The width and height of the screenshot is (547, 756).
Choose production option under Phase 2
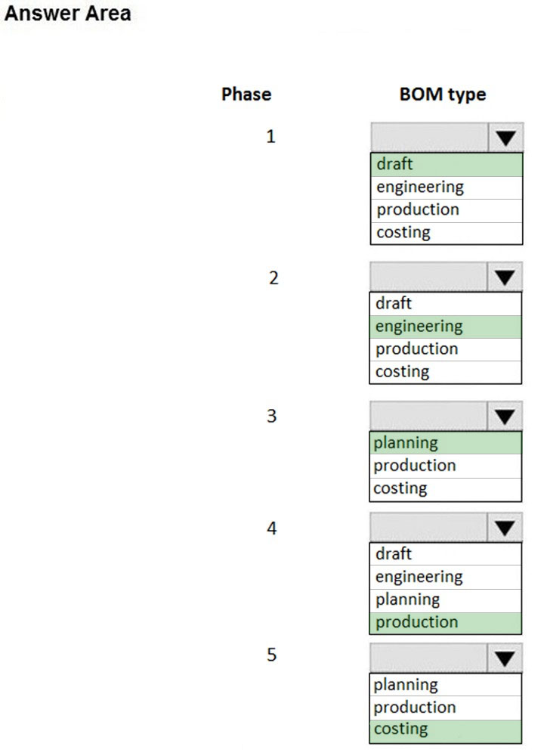pos(445,349)
